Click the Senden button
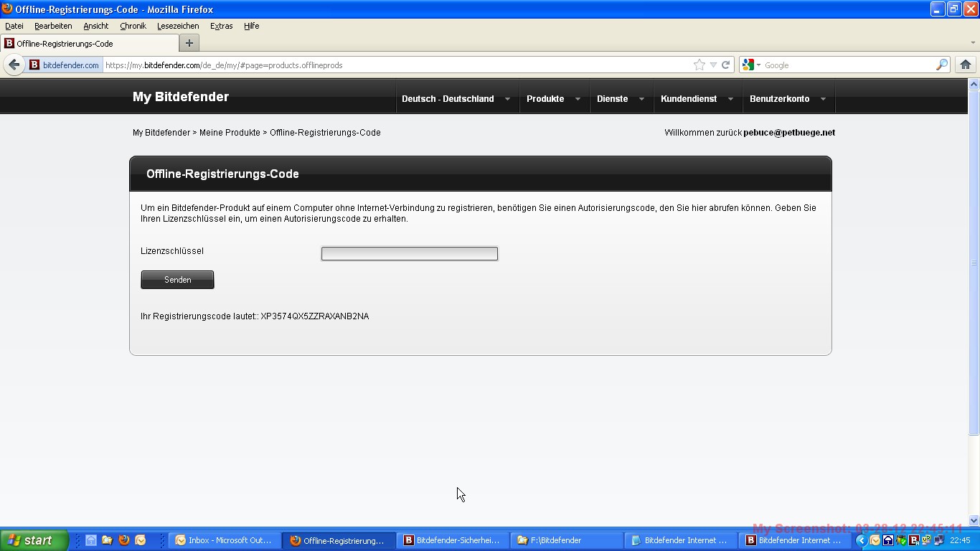Viewport: 980px width, 551px height. click(177, 280)
